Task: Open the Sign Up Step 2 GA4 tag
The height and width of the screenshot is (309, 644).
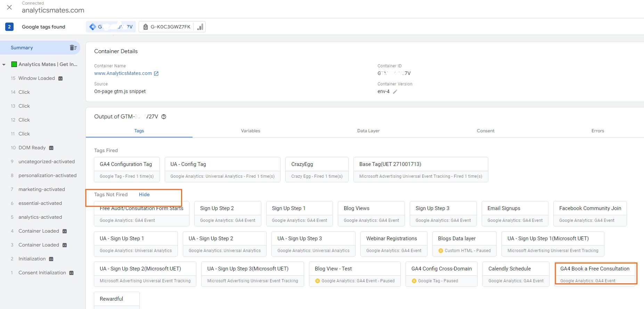Action: point(228,214)
